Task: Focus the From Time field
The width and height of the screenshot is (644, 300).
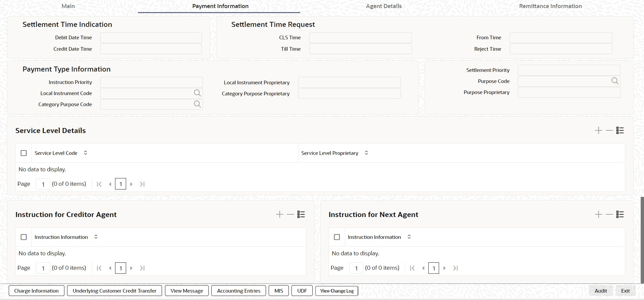Action: click(x=561, y=38)
